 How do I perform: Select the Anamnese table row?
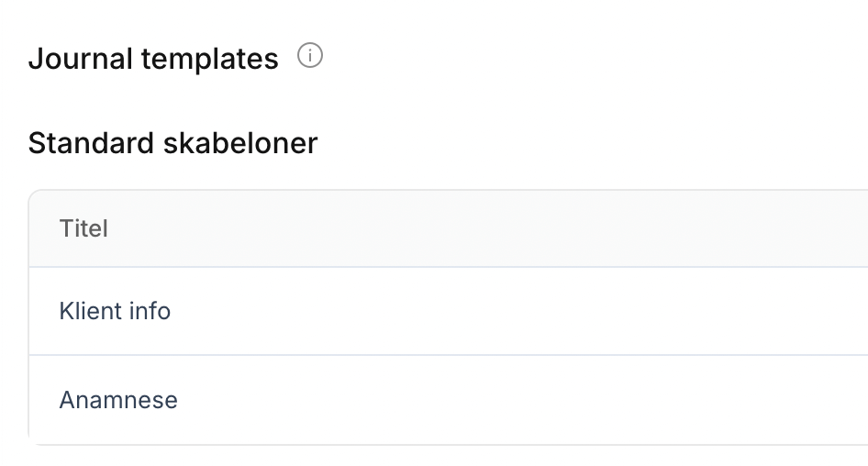(x=448, y=400)
